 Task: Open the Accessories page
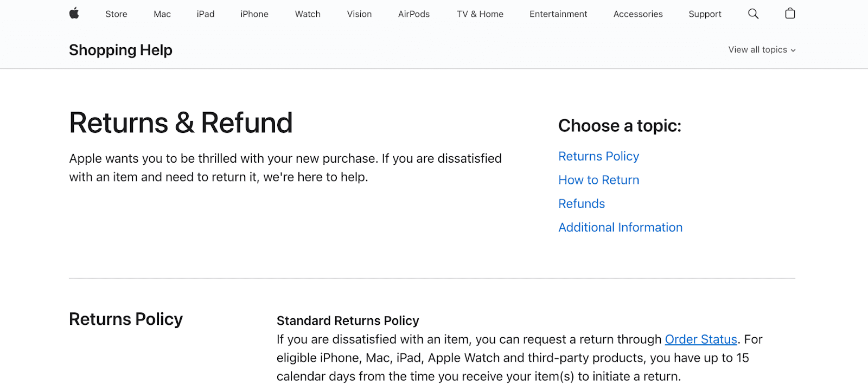pyautogui.click(x=638, y=14)
